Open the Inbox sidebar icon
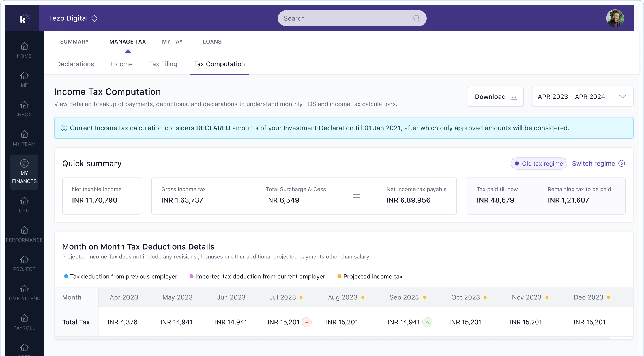 pos(24,105)
